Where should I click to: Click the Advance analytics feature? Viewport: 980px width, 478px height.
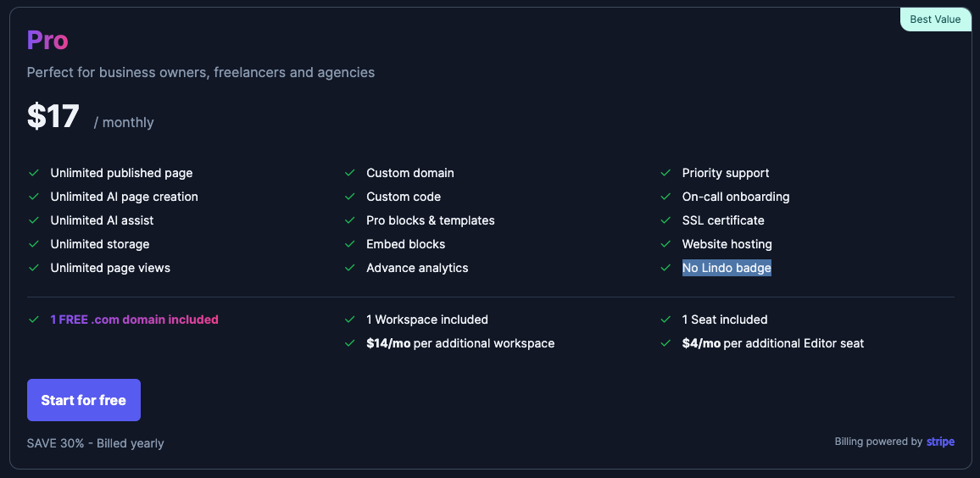[417, 268]
